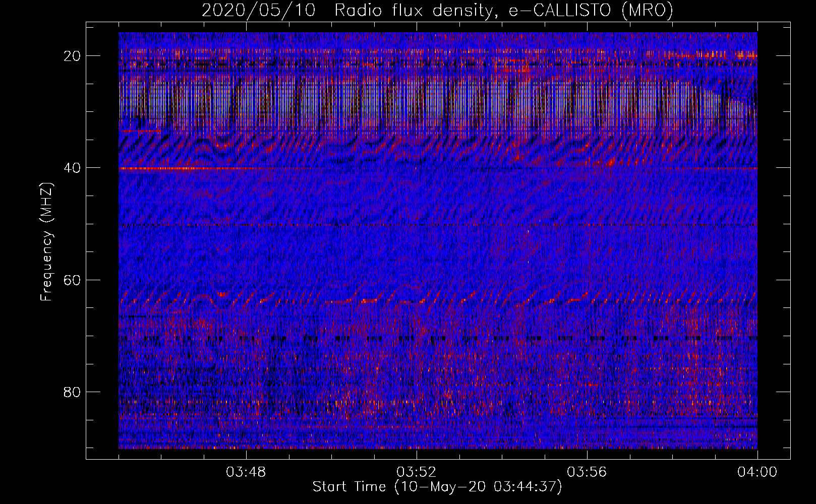Click the 40 MHz frequency tick label
Viewport: 816px width, 504px height.
(x=72, y=168)
